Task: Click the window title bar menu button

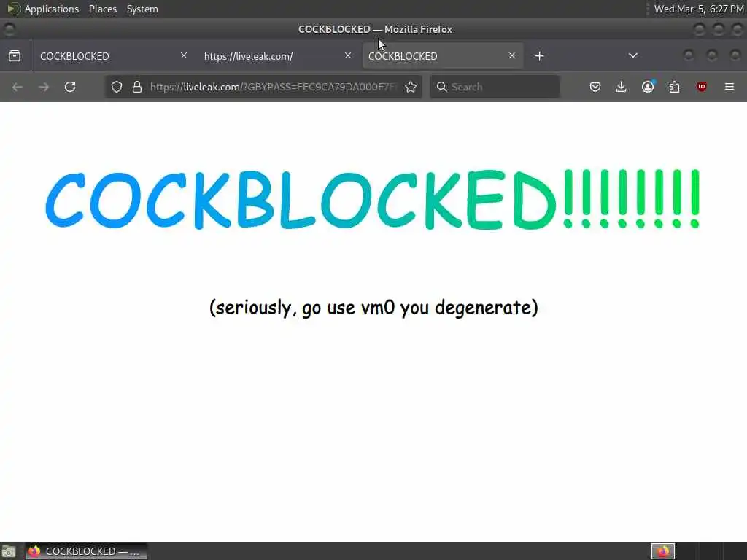Action: click(9, 29)
